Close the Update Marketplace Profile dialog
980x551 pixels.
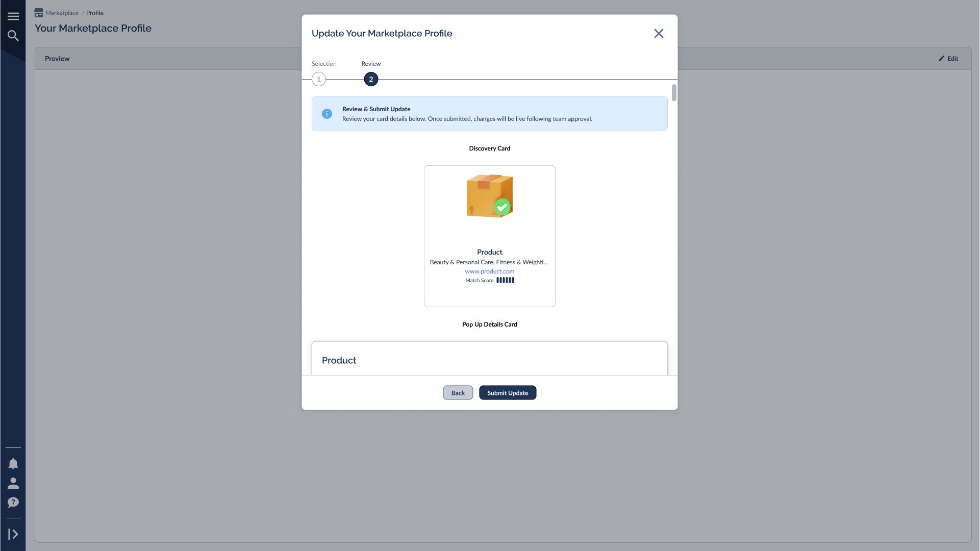click(659, 34)
